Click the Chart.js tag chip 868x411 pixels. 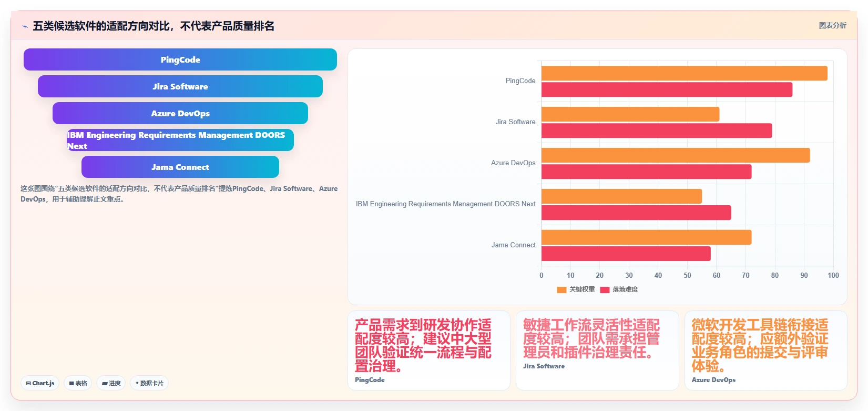pyautogui.click(x=40, y=383)
